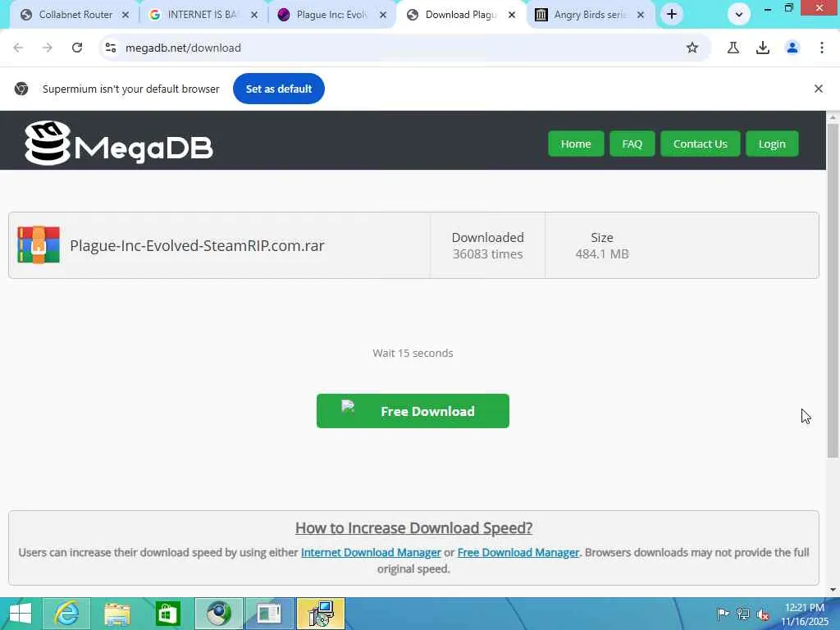Viewport: 840px width, 630px height.
Task: Click the address bar URL megadb.net/download
Action: [183, 48]
